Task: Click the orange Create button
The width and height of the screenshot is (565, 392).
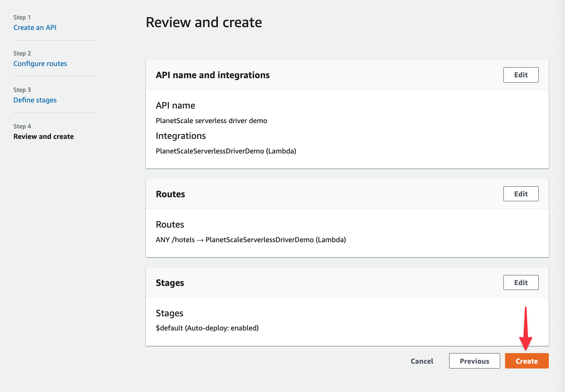Action: pos(527,361)
